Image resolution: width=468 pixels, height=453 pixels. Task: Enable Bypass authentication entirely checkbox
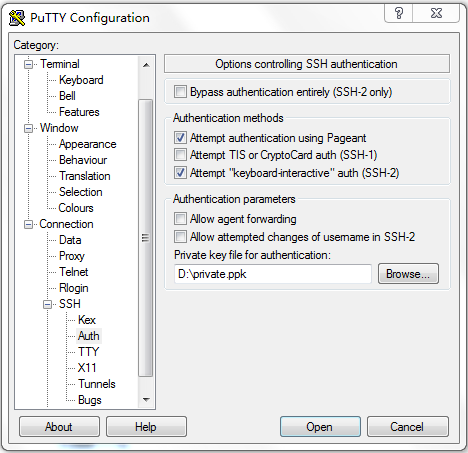pos(180,92)
